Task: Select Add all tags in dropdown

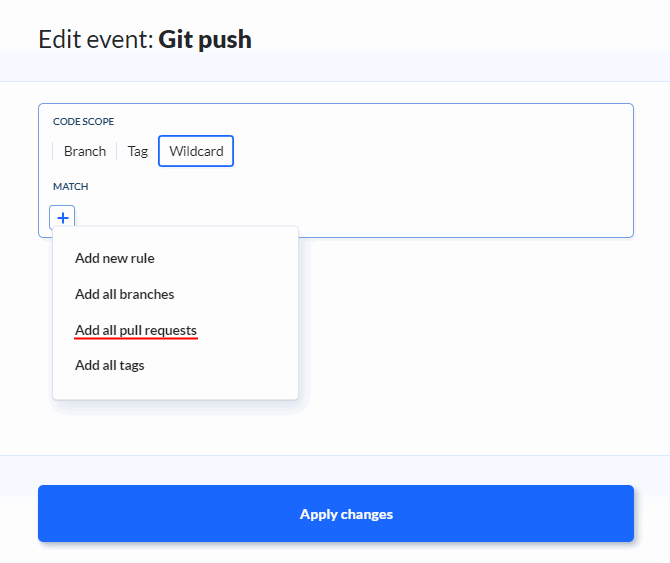Action: pyautogui.click(x=110, y=365)
